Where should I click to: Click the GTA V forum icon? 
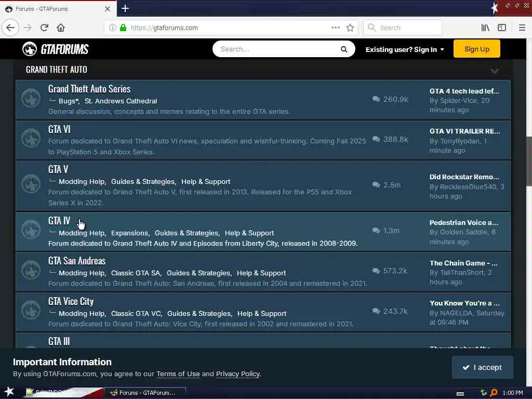[x=31, y=184]
